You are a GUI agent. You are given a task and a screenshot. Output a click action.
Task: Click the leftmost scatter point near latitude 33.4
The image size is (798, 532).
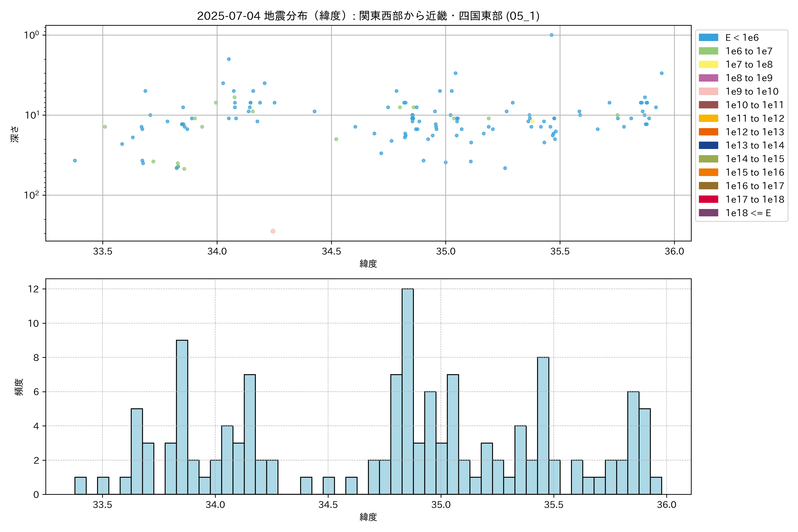(75, 160)
